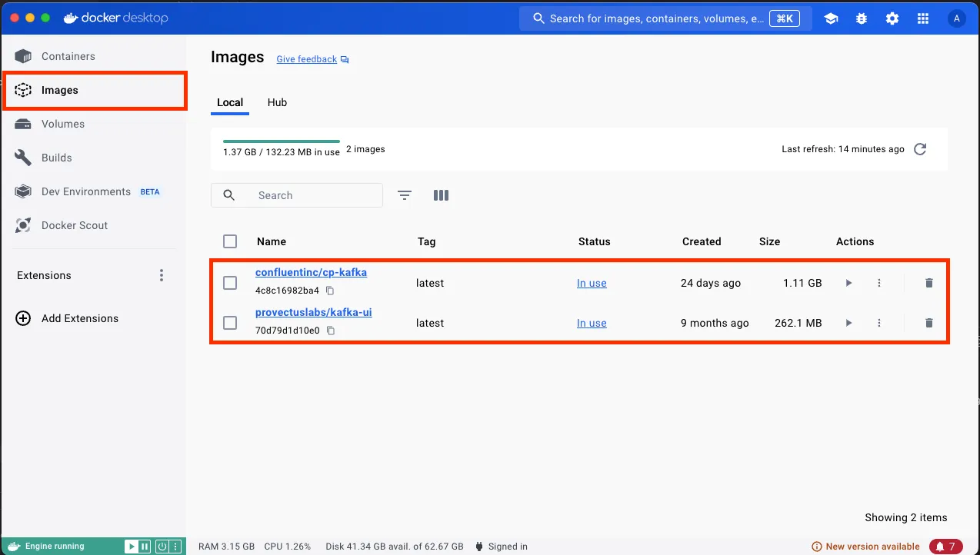This screenshot has height=555, width=980.
Task: Click the Signed in status text
Action: tap(508, 547)
